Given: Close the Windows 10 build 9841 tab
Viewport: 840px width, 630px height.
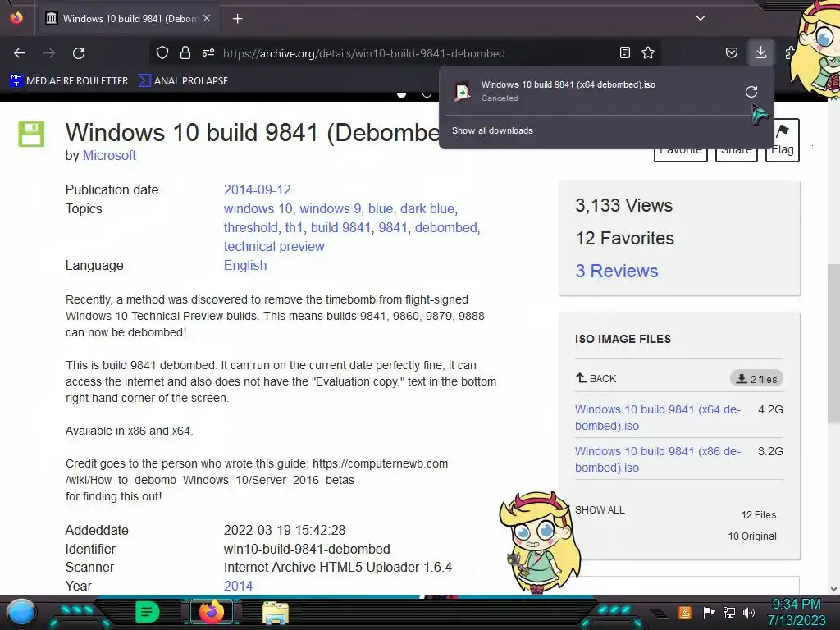Looking at the screenshot, I should [x=207, y=18].
